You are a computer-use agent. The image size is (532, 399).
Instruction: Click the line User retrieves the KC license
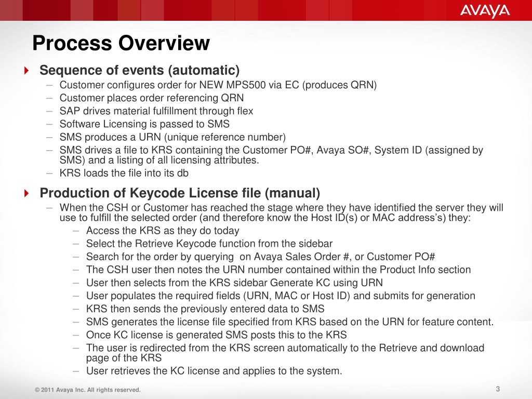click(214, 371)
